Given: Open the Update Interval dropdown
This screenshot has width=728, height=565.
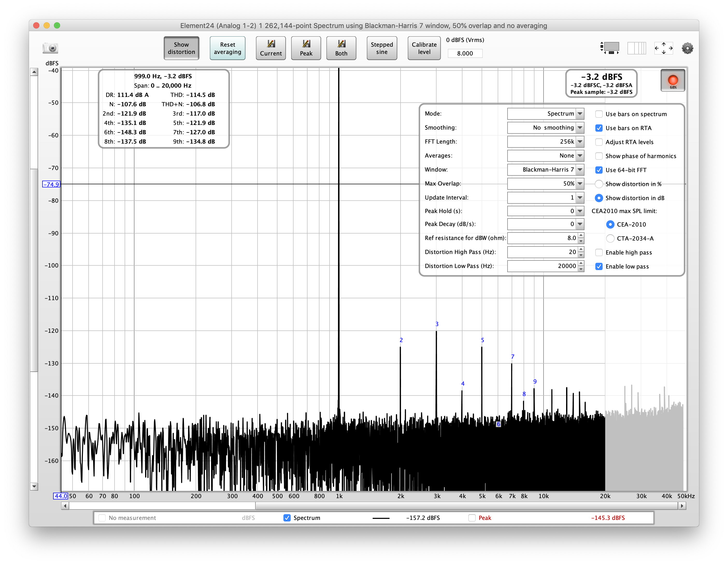Looking at the screenshot, I should coord(545,198).
